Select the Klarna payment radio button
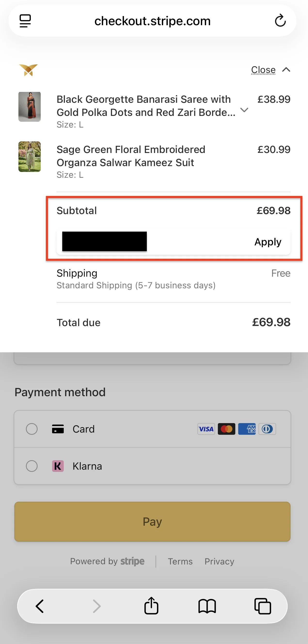Image resolution: width=308 pixels, height=644 pixels. coord(32,466)
